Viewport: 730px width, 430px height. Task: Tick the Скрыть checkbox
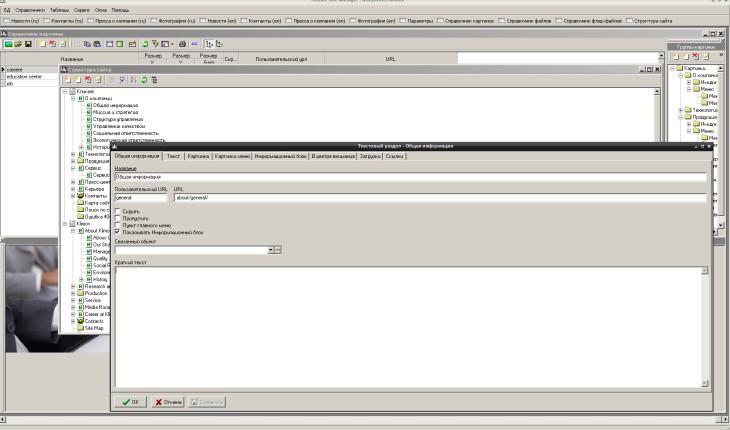point(117,211)
